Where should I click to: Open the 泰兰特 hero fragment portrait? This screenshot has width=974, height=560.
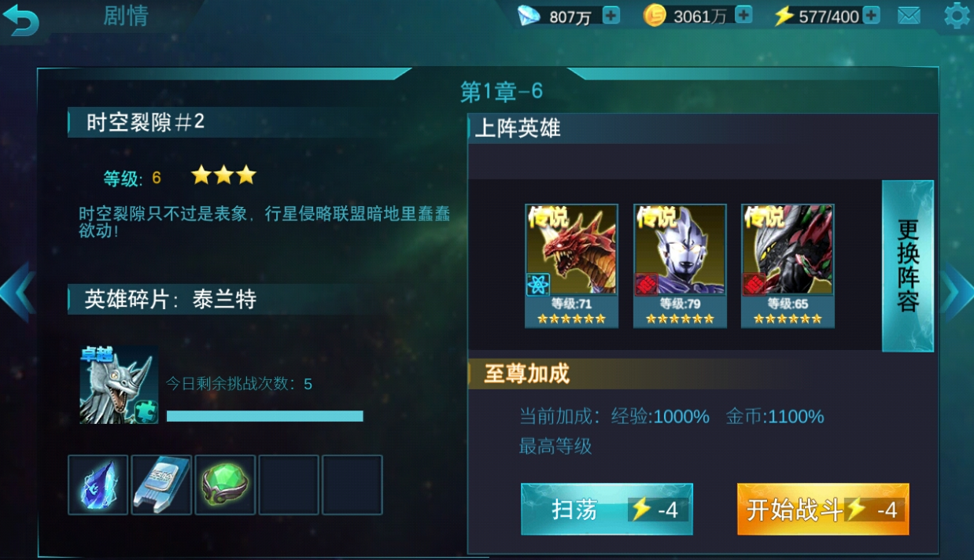coord(119,385)
